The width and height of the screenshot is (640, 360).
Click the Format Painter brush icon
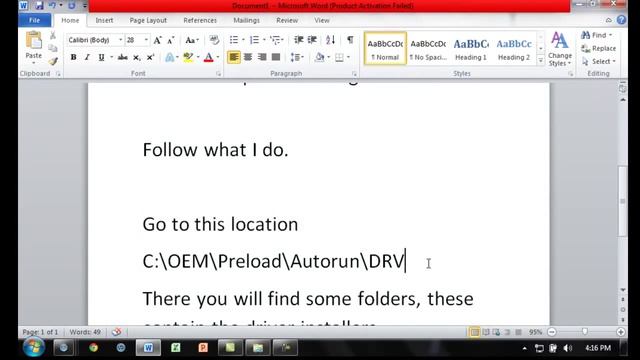tap(53, 62)
